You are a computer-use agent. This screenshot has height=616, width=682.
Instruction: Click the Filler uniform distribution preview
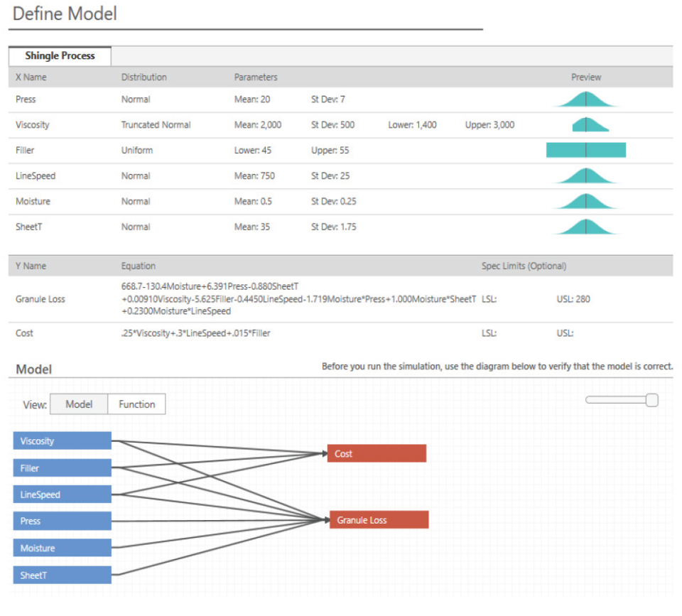click(585, 149)
